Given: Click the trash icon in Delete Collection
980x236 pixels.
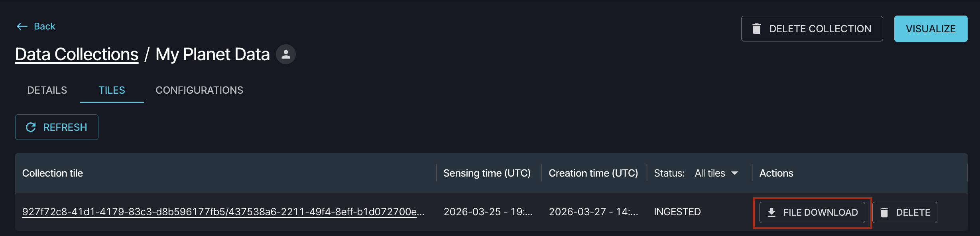Looking at the screenshot, I should pyautogui.click(x=756, y=29).
